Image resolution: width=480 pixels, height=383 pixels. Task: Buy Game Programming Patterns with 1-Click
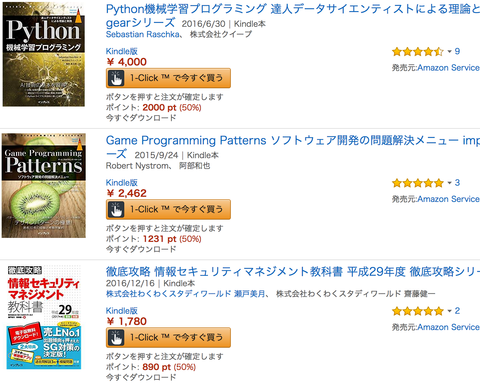168,210
